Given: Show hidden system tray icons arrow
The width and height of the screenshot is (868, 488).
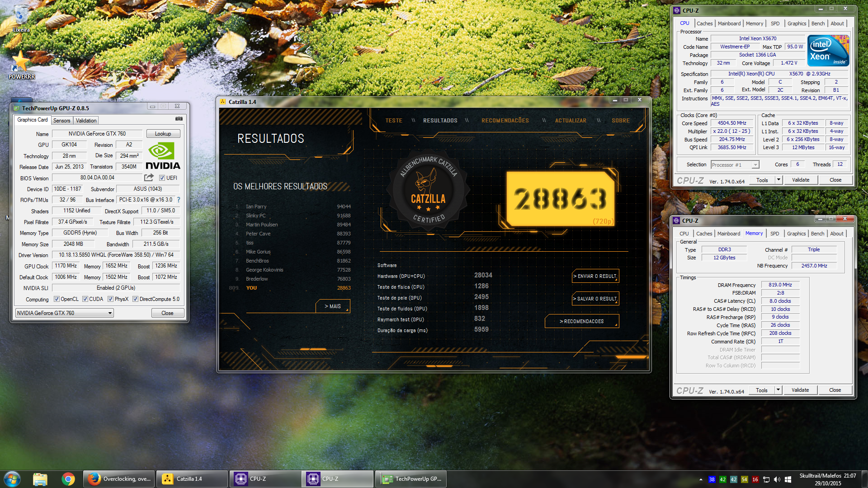Looking at the screenshot, I should coord(701,479).
